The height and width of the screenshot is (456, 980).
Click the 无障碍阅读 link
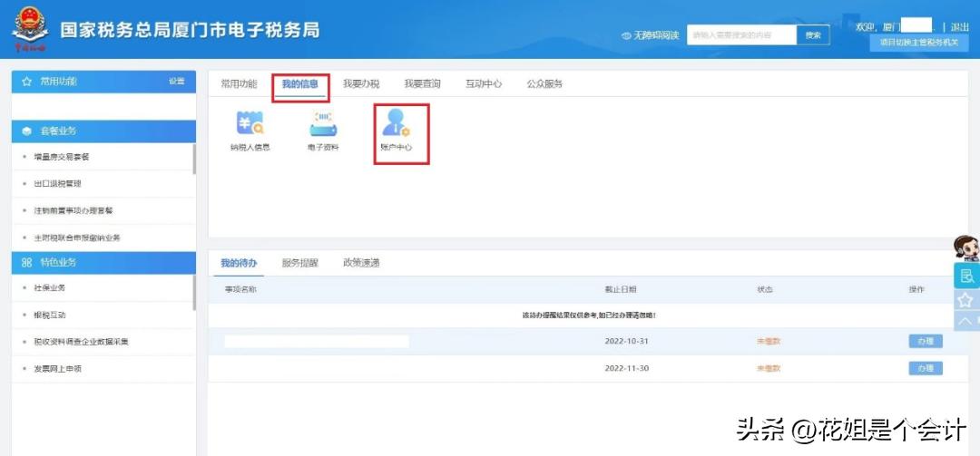coord(656,35)
